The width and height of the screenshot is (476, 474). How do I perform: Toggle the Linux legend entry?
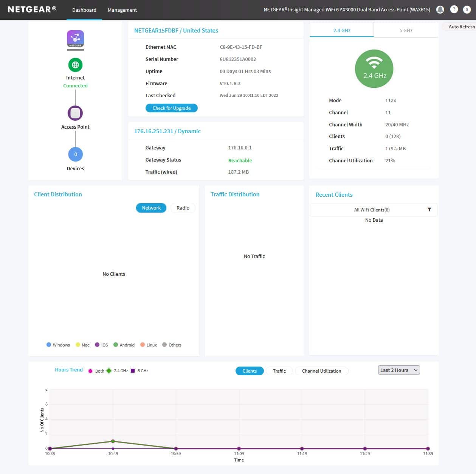[x=148, y=345]
